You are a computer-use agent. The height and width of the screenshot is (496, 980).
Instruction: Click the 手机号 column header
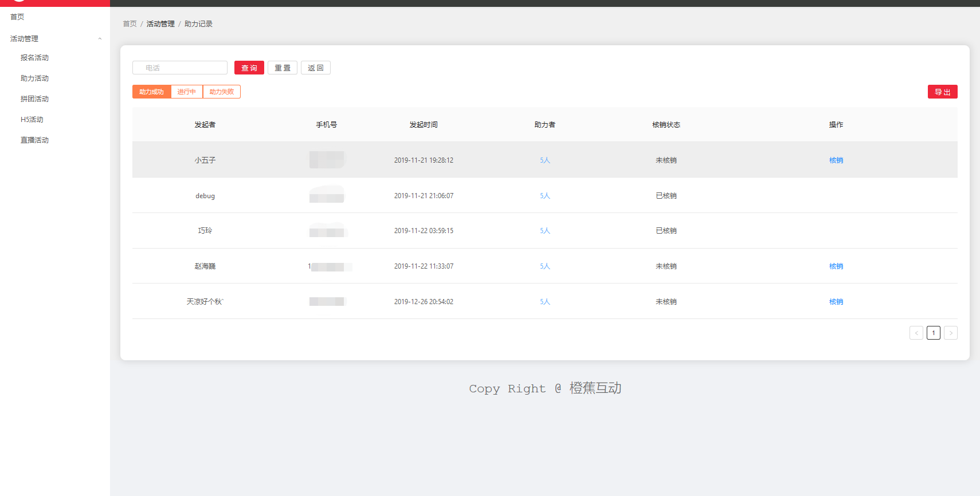coord(327,125)
